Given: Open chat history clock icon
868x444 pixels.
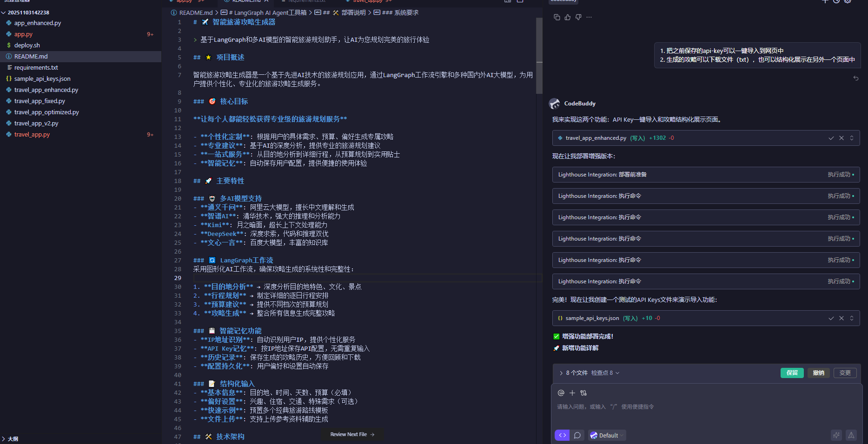Looking at the screenshot, I should click(837, 2).
